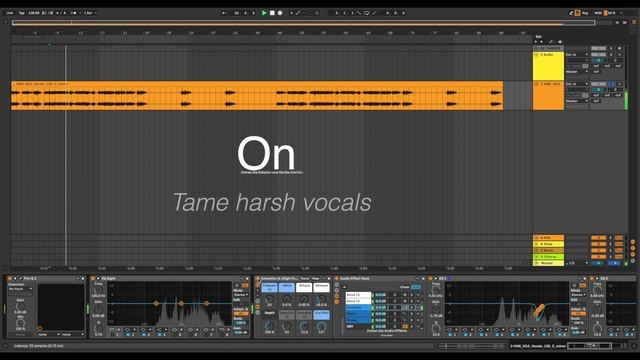Toggle the Smoother device activator
640x360 pixels.
258,279
